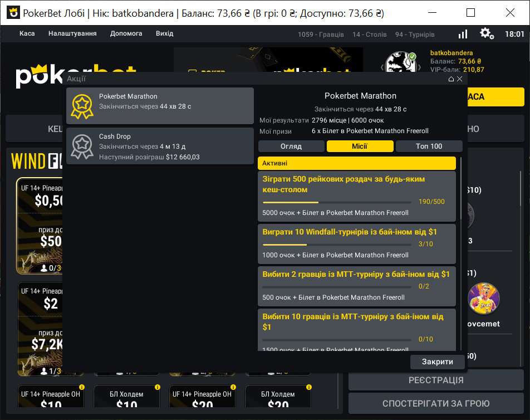The width and height of the screenshot is (530, 420).
Task: Click СПОСТЕРІГАТИ ЗА ГРОЮ button
Action: [436, 403]
